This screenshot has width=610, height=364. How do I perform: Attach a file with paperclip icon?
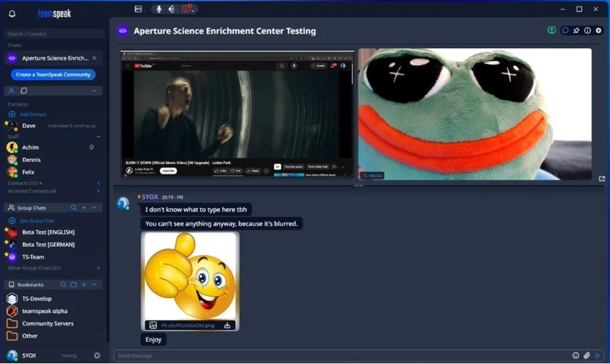click(587, 355)
